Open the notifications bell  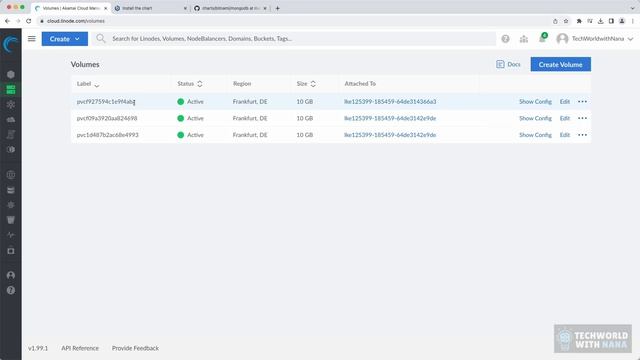click(x=542, y=38)
